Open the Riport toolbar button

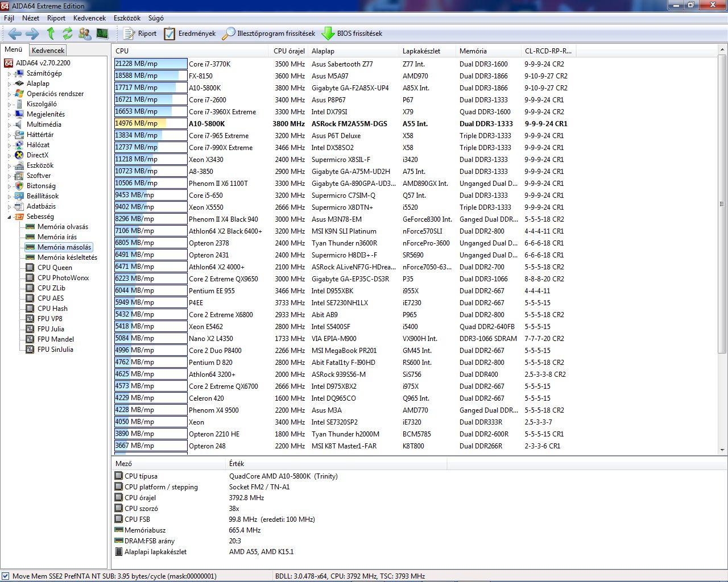tap(140, 34)
